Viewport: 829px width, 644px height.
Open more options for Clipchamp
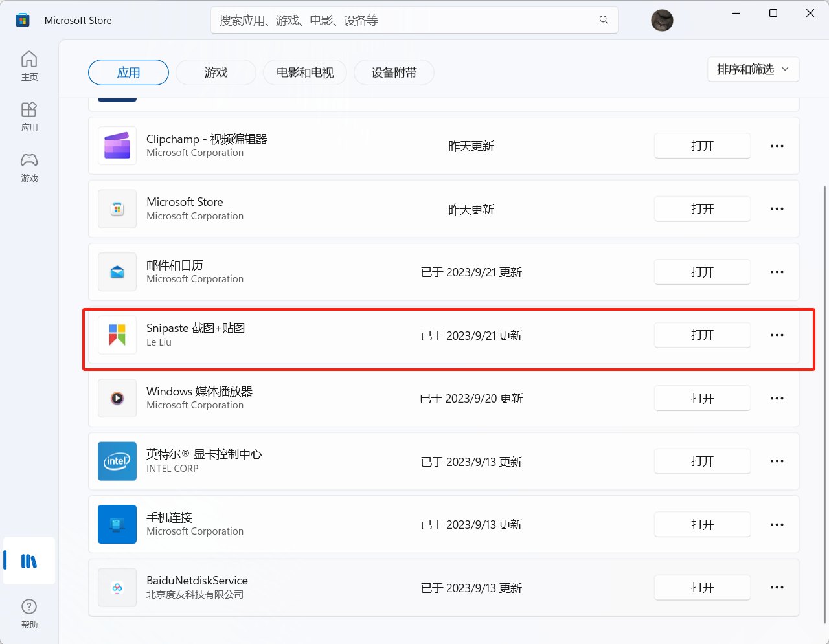point(777,146)
